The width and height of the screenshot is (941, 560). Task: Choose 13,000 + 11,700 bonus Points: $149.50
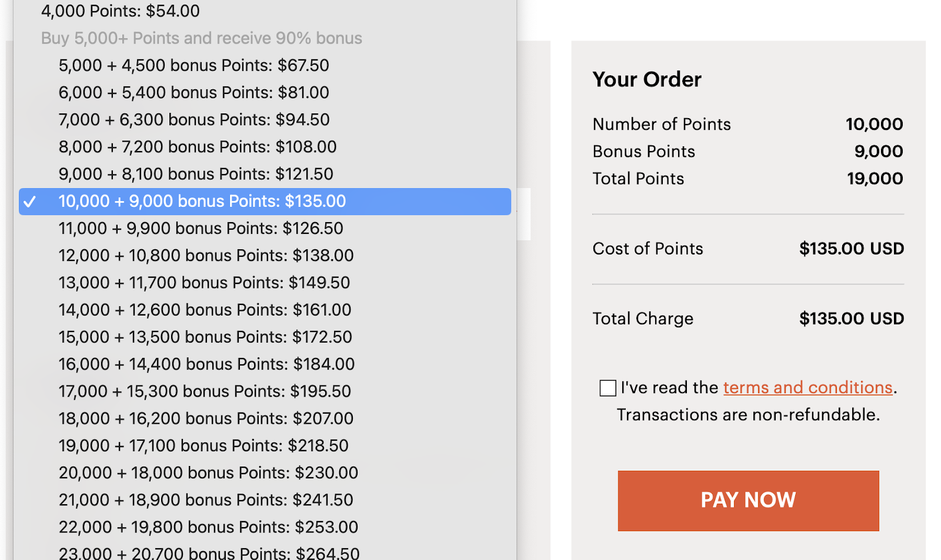point(204,283)
